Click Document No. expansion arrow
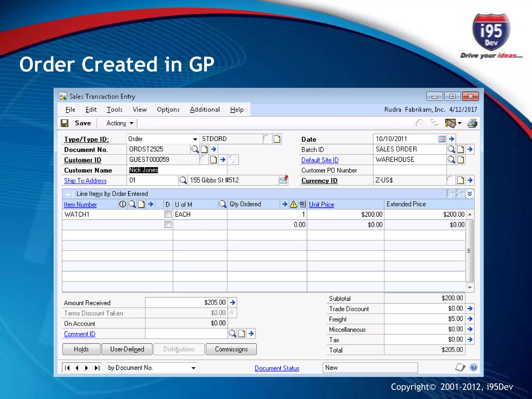 (x=214, y=149)
